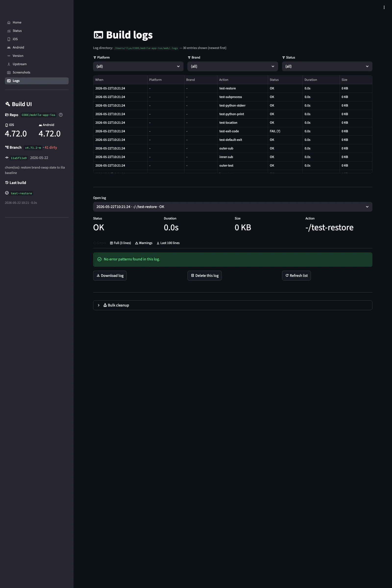Click the help icon next to Repo

click(x=61, y=115)
